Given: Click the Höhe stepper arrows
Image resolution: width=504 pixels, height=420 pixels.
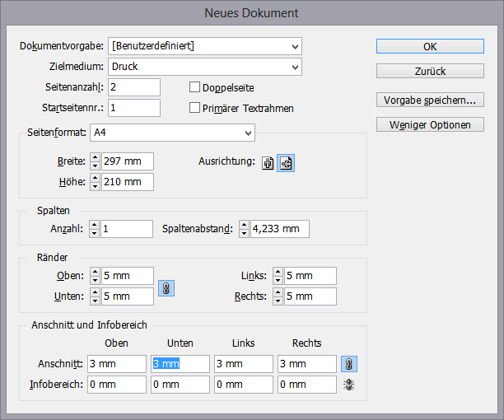Looking at the screenshot, I should coord(95,182).
